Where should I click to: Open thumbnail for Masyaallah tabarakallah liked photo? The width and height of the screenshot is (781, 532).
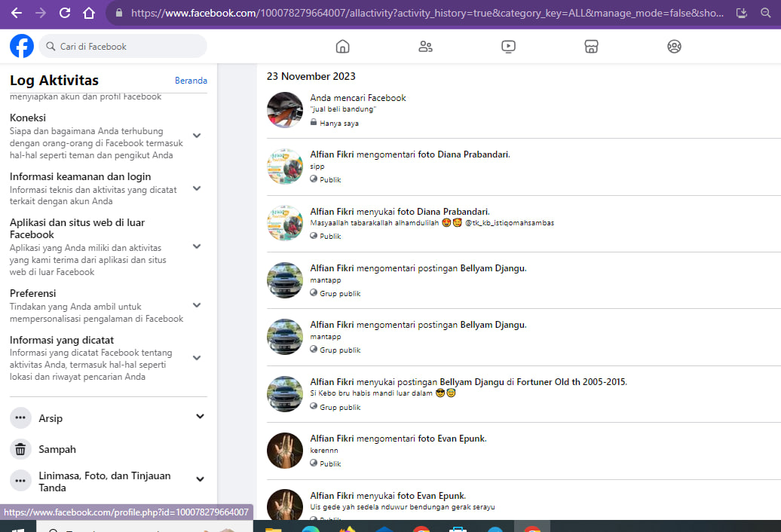click(285, 224)
